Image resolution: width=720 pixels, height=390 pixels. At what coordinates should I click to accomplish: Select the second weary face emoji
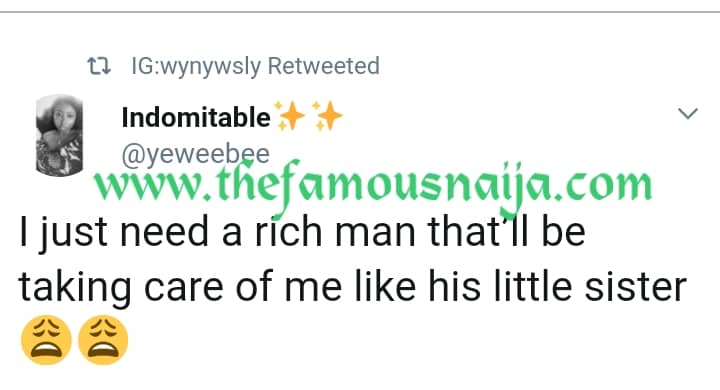pos(103,340)
